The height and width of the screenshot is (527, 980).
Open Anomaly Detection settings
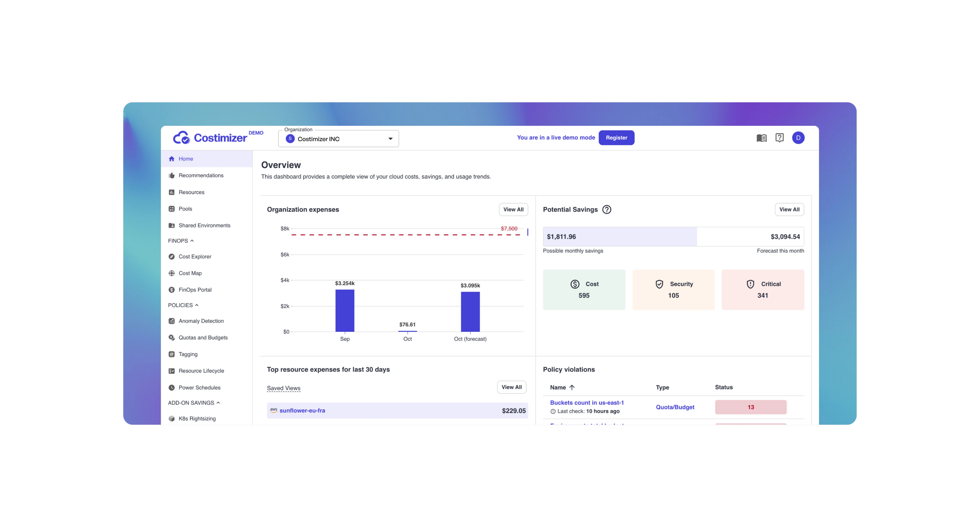pyautogui.click(x=201, y=321)
